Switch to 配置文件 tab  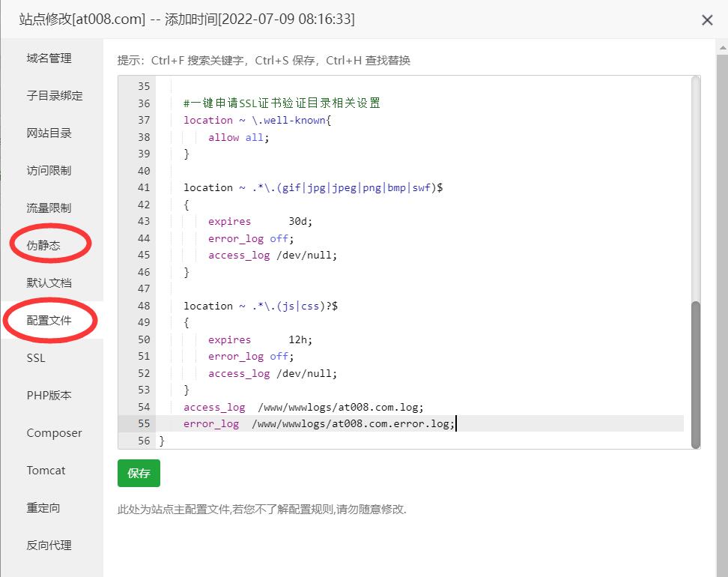49,321
